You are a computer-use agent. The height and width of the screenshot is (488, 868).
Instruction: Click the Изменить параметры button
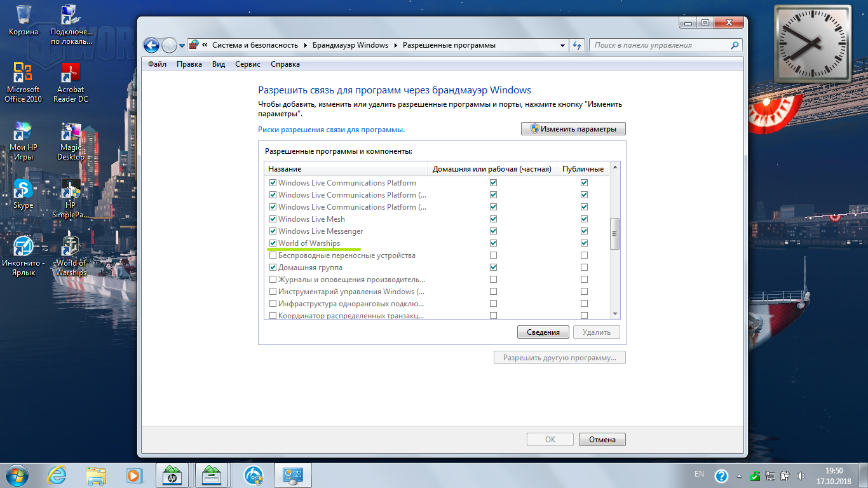573,129
